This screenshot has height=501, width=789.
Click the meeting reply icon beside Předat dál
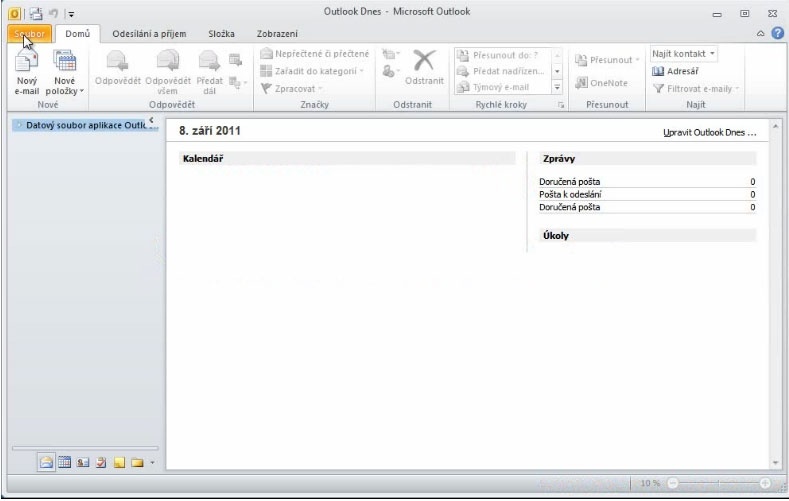(235, 60)
